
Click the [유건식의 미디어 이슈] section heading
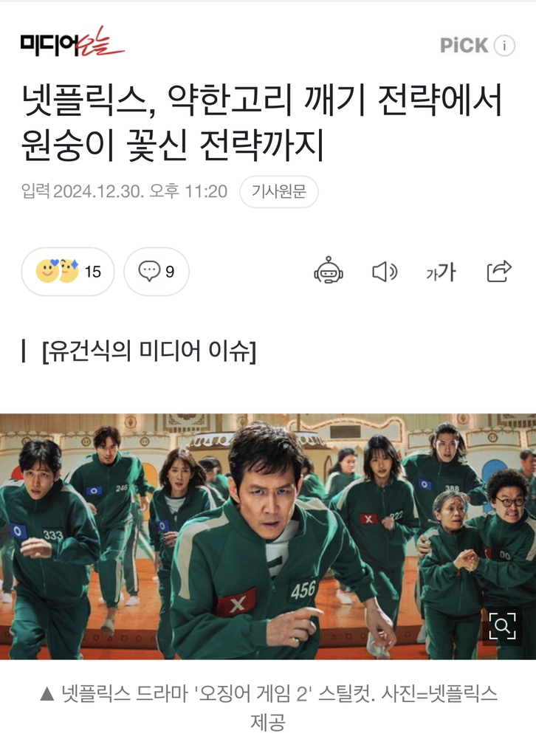(149, 351)
